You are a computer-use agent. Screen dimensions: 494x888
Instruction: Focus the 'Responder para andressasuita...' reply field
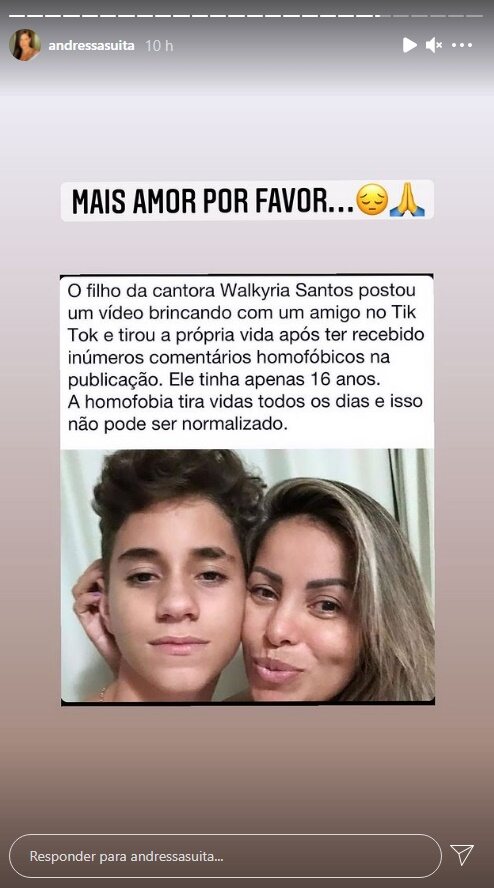click(x=225, y=856)
